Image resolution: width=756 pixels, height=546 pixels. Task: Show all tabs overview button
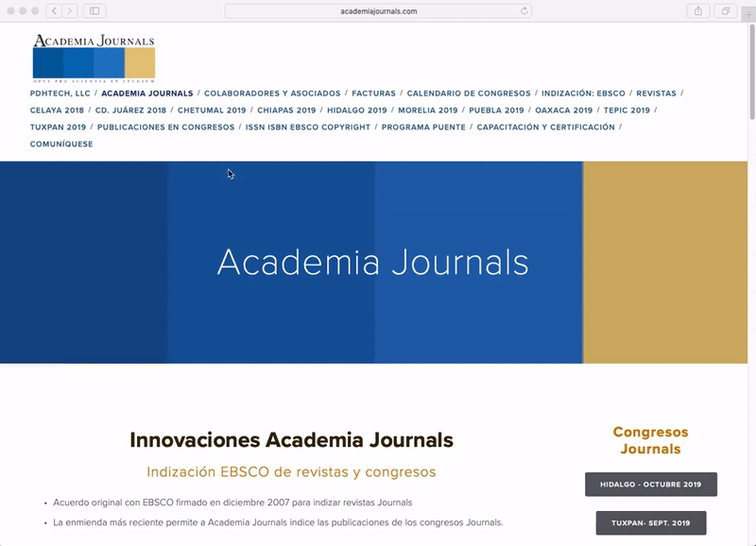click(725, 11)
